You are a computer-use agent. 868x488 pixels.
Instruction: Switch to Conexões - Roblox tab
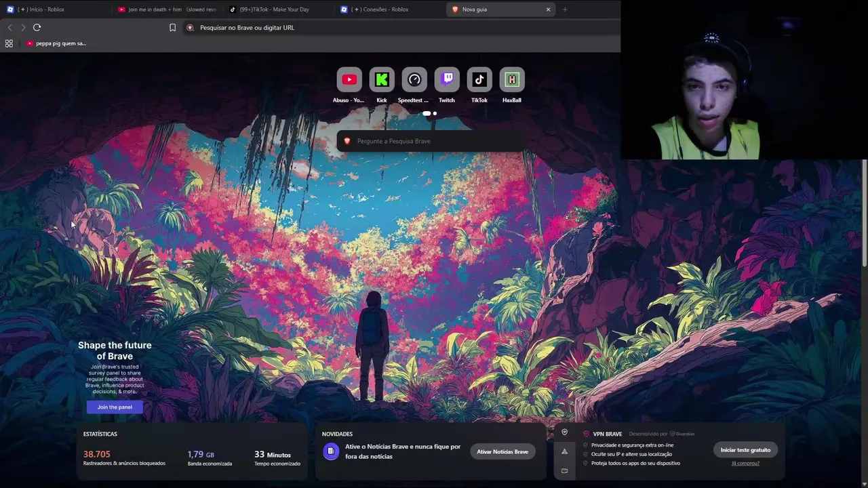(388, 9)
